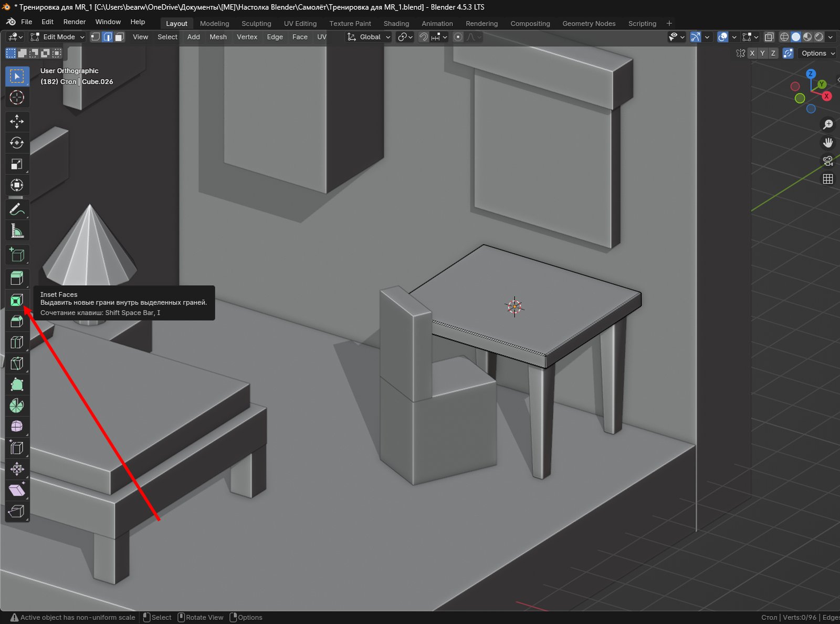Screen dimensions: 840x624
Task: Click the Face header menu
Action: [x=300, y=37]
